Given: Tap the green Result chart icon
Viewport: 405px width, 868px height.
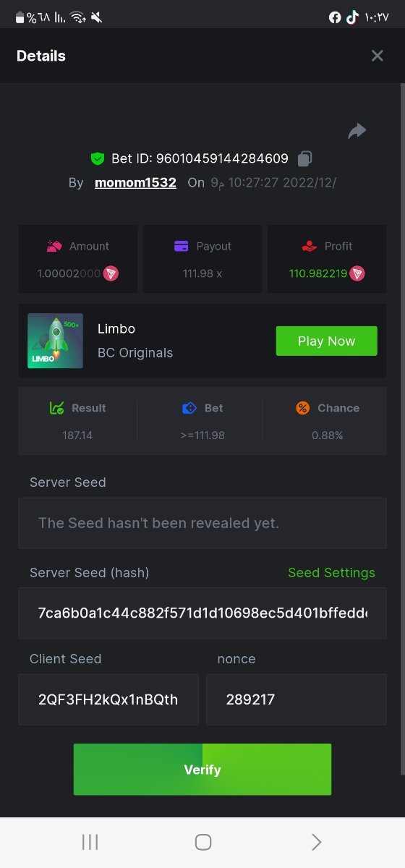Looking at the screenshot, I should (x=57, y=408).
